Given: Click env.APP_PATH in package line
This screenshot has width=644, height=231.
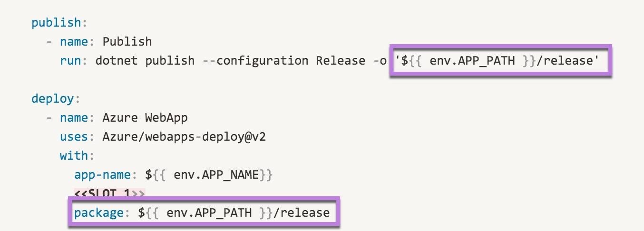Looking at the screenshot, I should coord(209,212).
